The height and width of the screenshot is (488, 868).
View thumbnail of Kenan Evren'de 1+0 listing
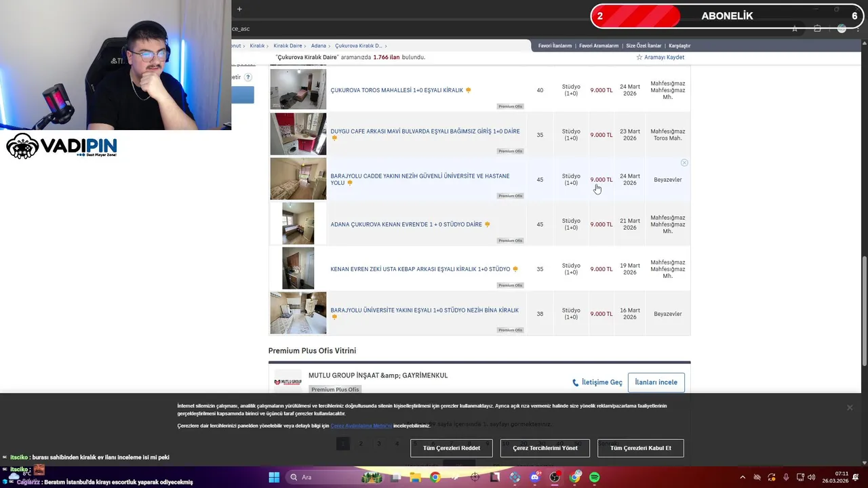(298, 224)
